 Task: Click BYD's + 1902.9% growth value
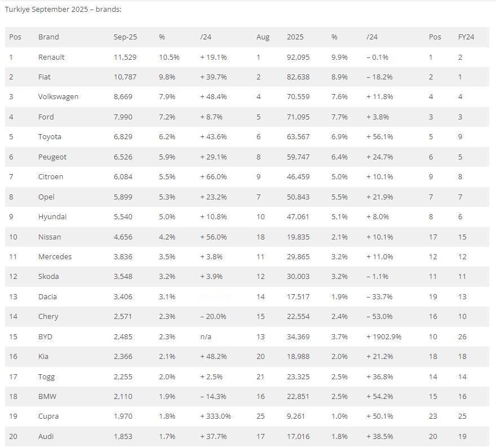[384, 336]
